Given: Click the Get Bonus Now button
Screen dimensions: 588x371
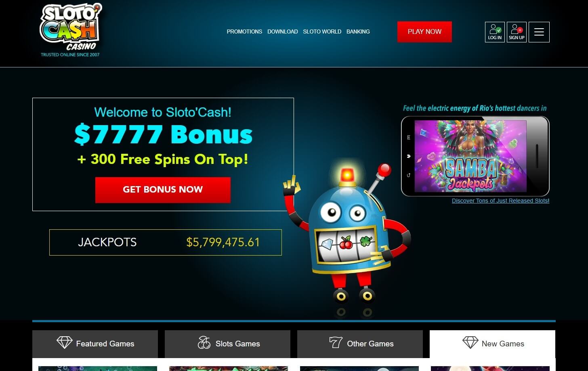Looking at the screenshot, I should [163, 190].
